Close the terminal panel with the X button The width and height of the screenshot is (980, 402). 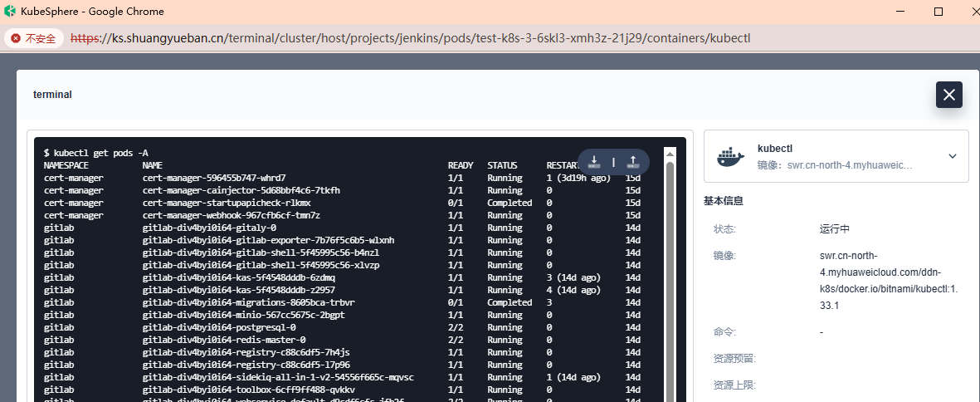948,95
